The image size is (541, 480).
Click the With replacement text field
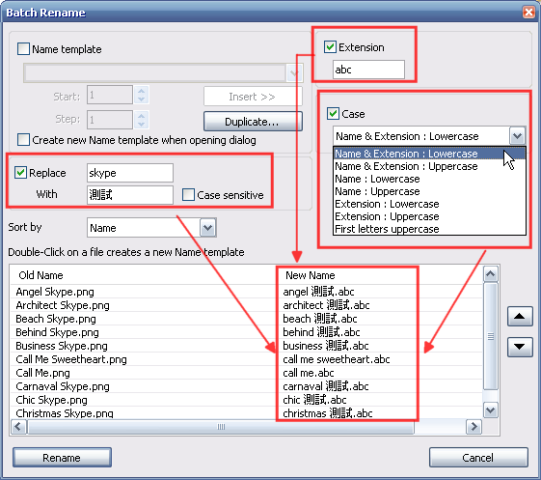pos(130,195)
